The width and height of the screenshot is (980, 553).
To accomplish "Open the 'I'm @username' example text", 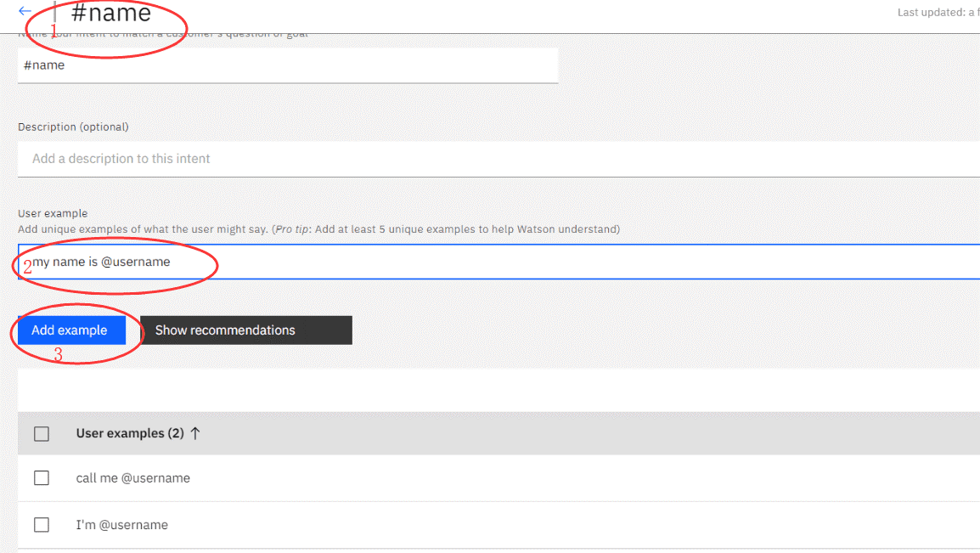I will click(122, 525).
